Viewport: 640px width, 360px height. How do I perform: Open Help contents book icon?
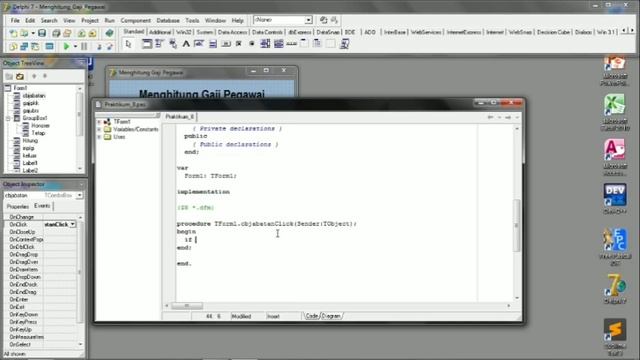click(109, 33)
